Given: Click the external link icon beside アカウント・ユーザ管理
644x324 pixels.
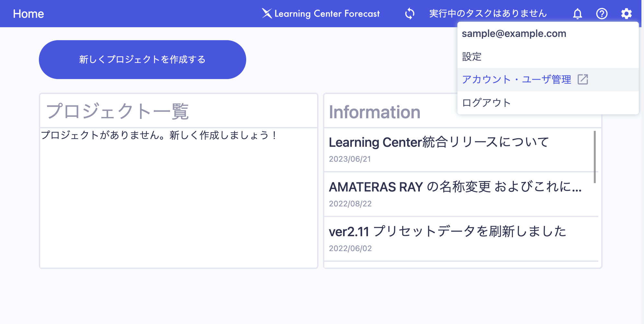Looking at the screenshot, I should click(583, 79).
